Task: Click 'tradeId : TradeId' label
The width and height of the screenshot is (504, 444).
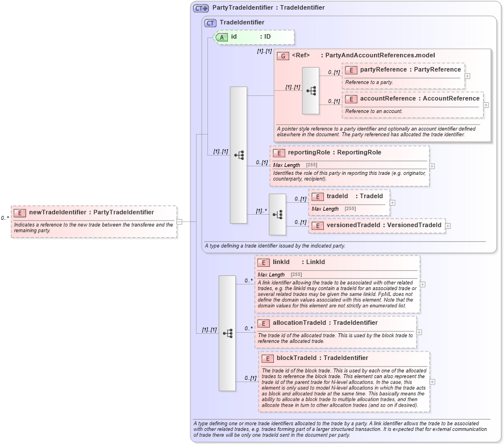Action: tap(355, 196)
